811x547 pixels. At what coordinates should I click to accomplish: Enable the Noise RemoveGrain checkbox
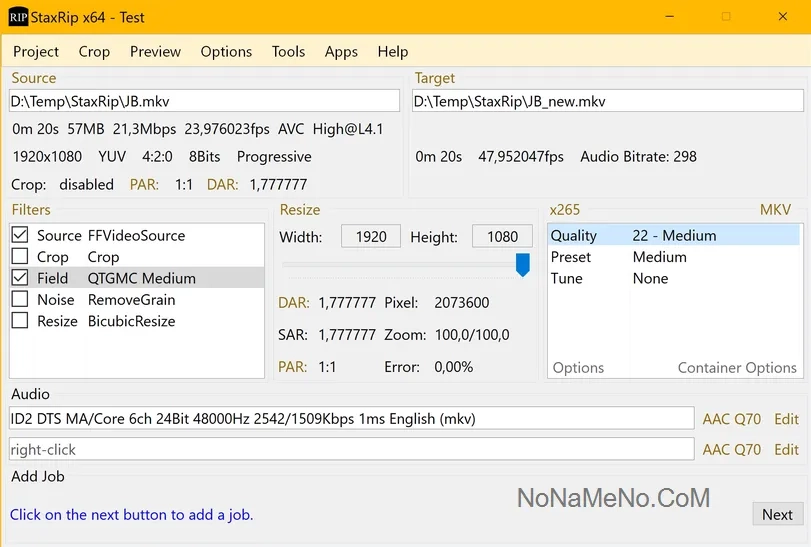pos(20,300)
